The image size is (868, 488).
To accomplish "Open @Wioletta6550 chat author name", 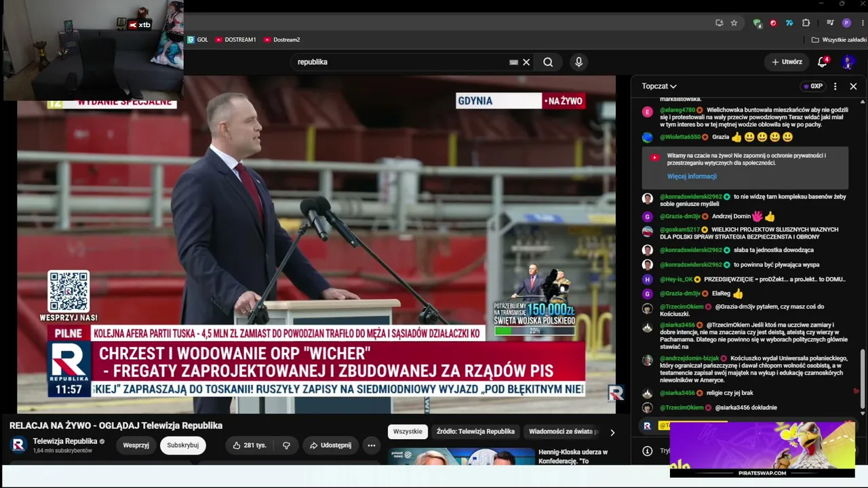I will coord(680,137).
